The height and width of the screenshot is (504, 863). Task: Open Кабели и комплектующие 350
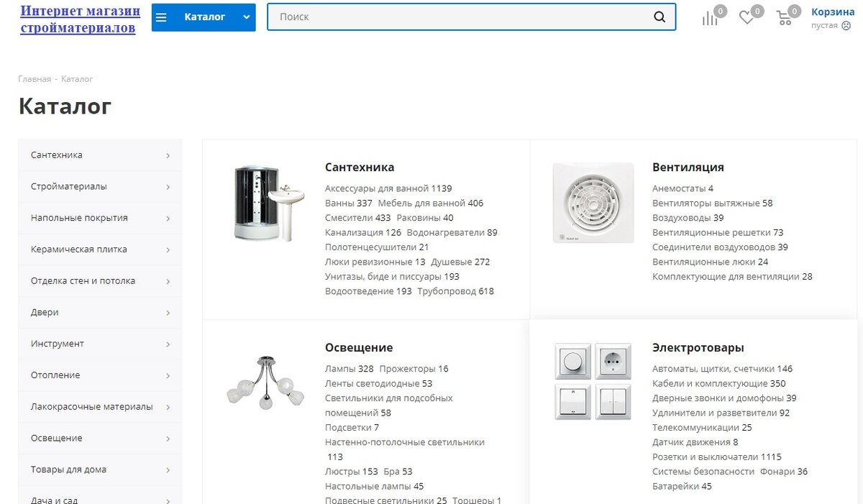719,383
